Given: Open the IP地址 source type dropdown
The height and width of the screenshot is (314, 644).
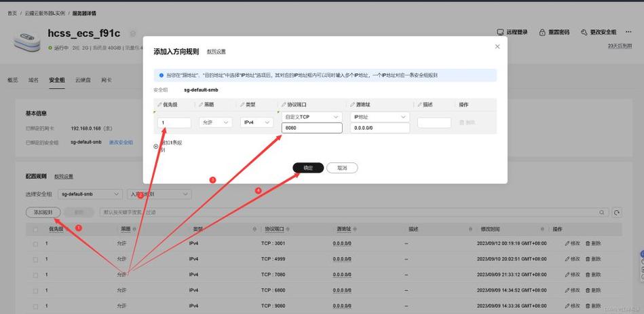Looking at the screenshot, I should coord(380,117).
